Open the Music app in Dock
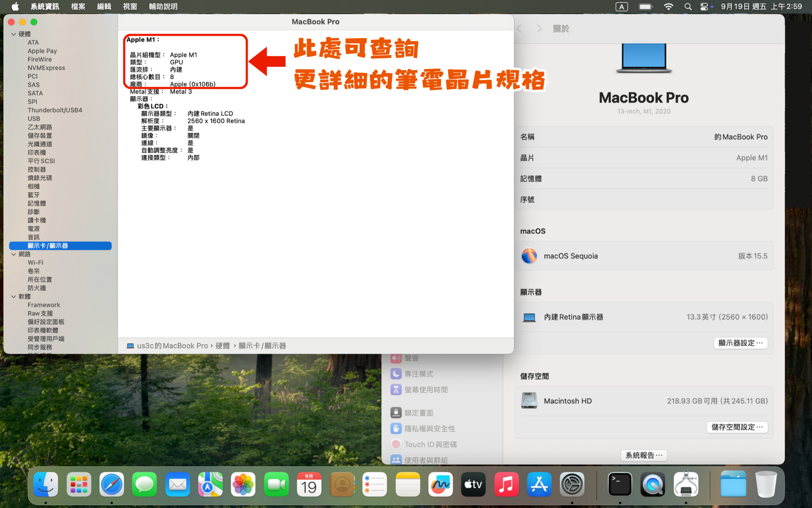Image resolution: width=812 pixels, height=508 pixels. coord(506,484)
